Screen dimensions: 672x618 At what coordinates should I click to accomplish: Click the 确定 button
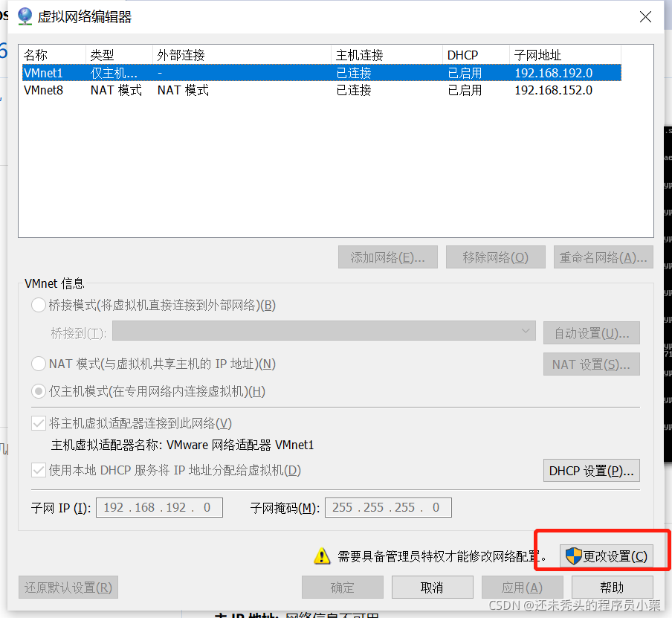pos(343,587)
